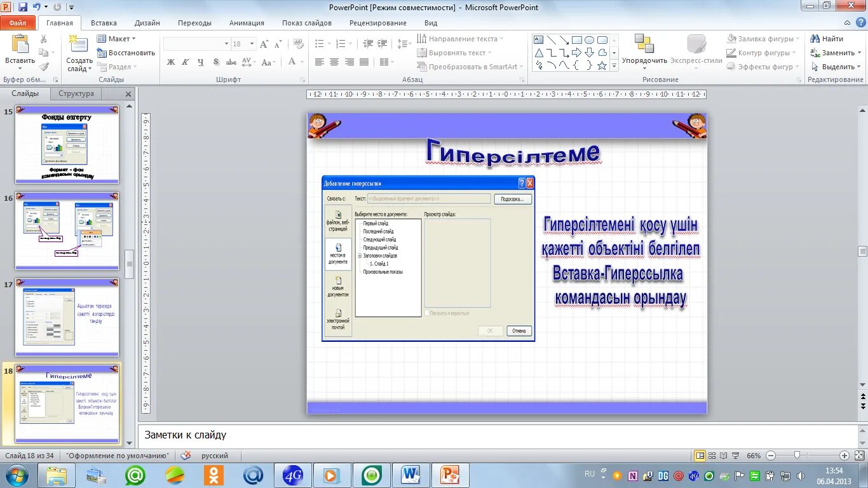Select the line arrow shape
This screenshot has height=488, width=868.
(x=564, y=40)
